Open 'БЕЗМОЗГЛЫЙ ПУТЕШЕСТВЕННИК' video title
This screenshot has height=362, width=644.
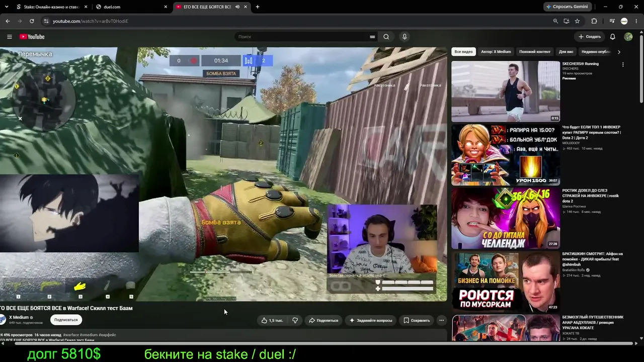coord(593,322)
